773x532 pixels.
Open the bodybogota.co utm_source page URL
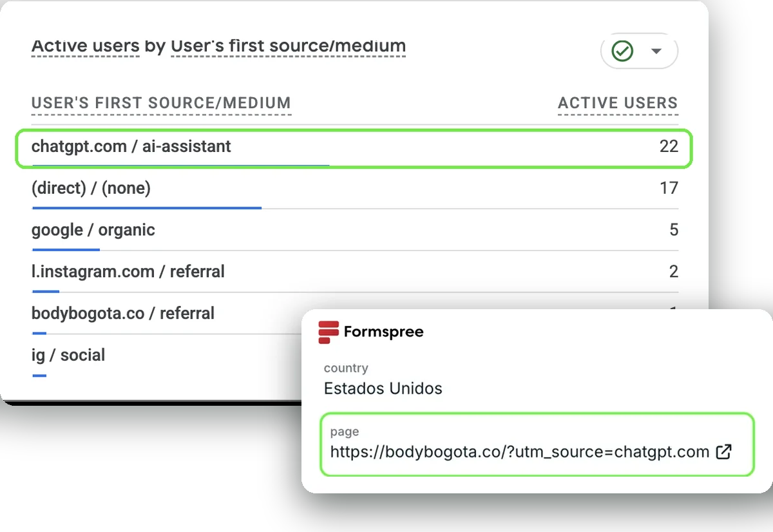coord(520,452)
